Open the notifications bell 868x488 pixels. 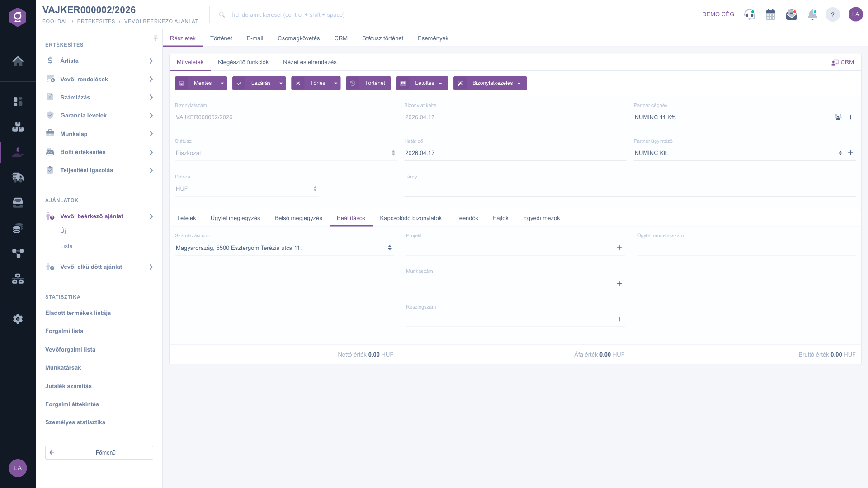point(812,14)
